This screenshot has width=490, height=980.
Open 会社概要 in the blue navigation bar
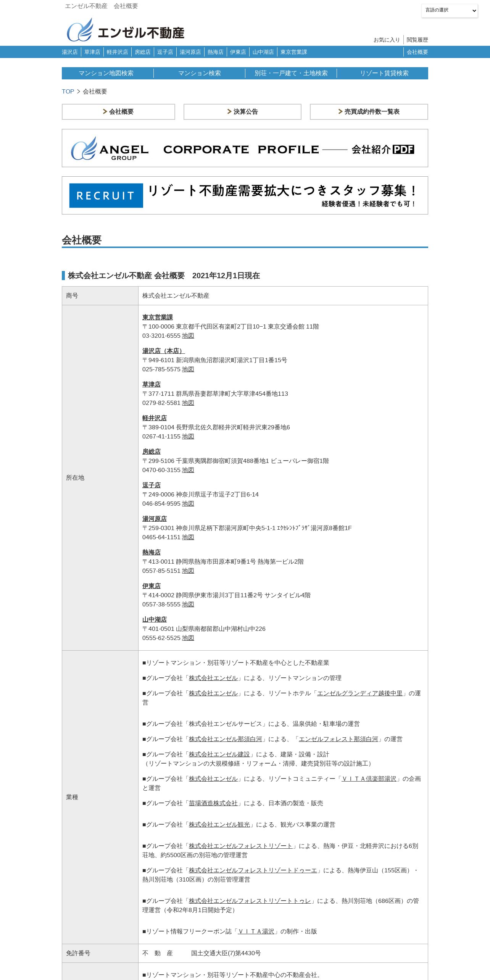[x=417, y=52]
